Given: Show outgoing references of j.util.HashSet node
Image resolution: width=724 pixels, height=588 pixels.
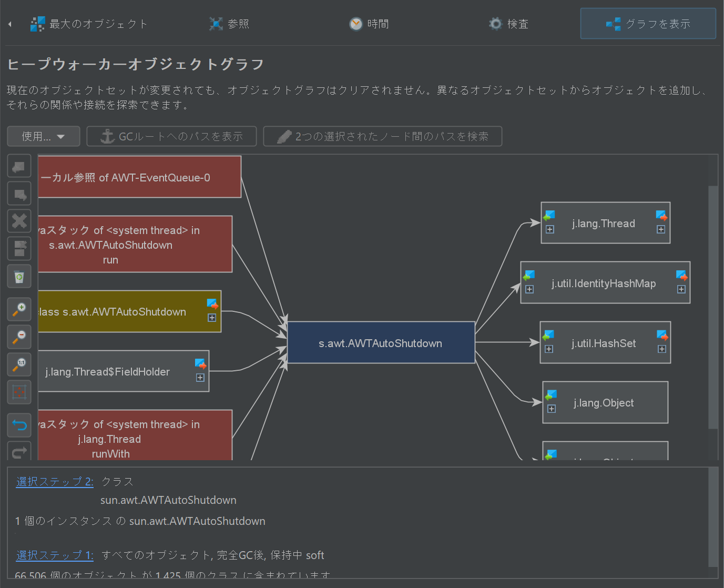Looking at the screenshot, I should pos(662,335).
